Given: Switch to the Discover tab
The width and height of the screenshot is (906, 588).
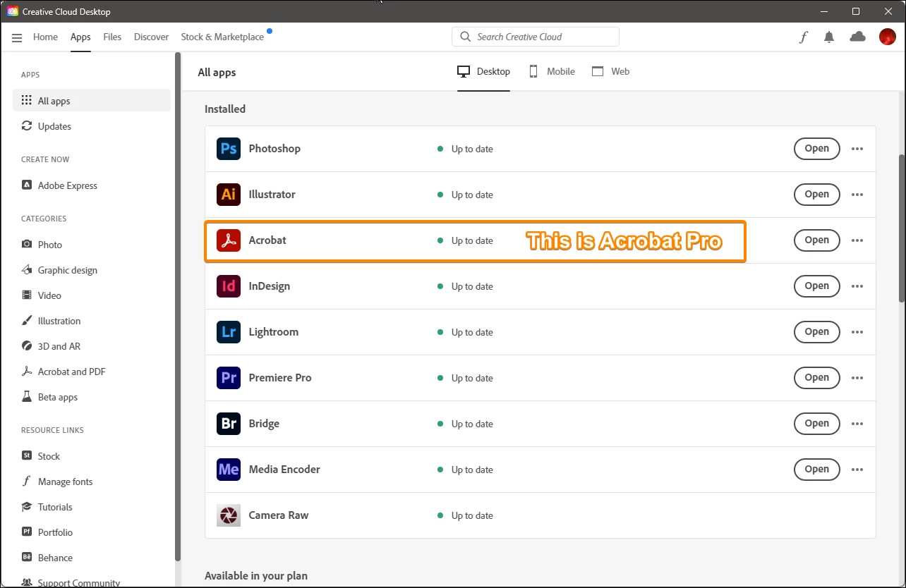Looking at the screenshot, I should [x=151, y=37].
